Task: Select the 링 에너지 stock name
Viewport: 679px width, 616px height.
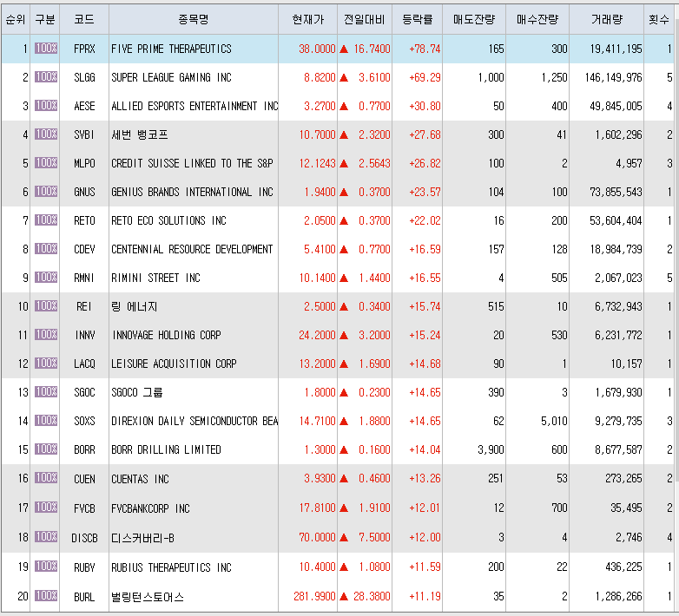Action: [x=135, y=306]
